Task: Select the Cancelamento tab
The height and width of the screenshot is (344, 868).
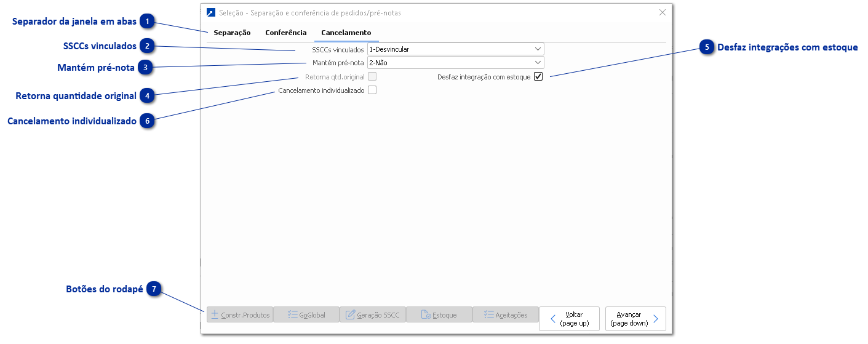Action: tap(346, 33)
